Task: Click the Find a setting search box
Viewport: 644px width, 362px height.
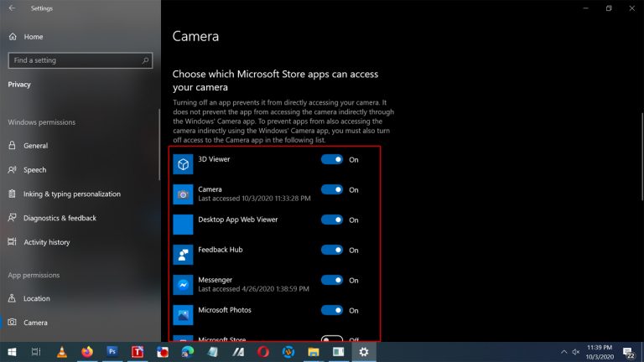Action: click(75, 60)
